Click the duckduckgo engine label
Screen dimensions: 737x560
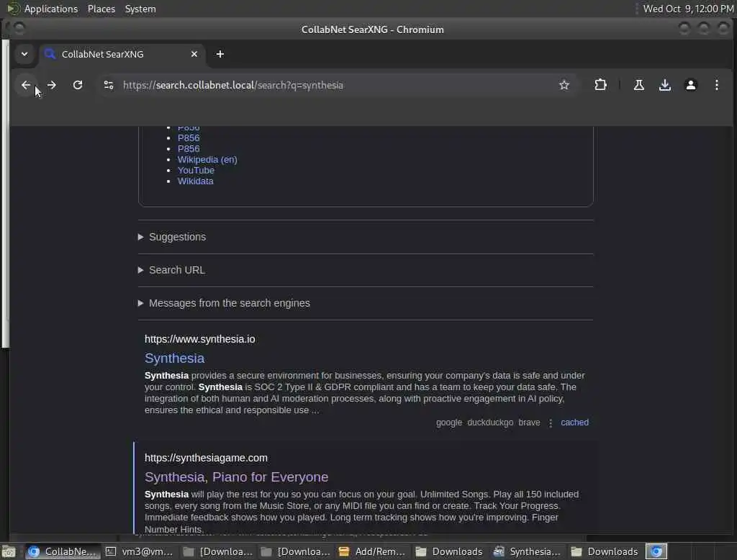tap(490, 423)
